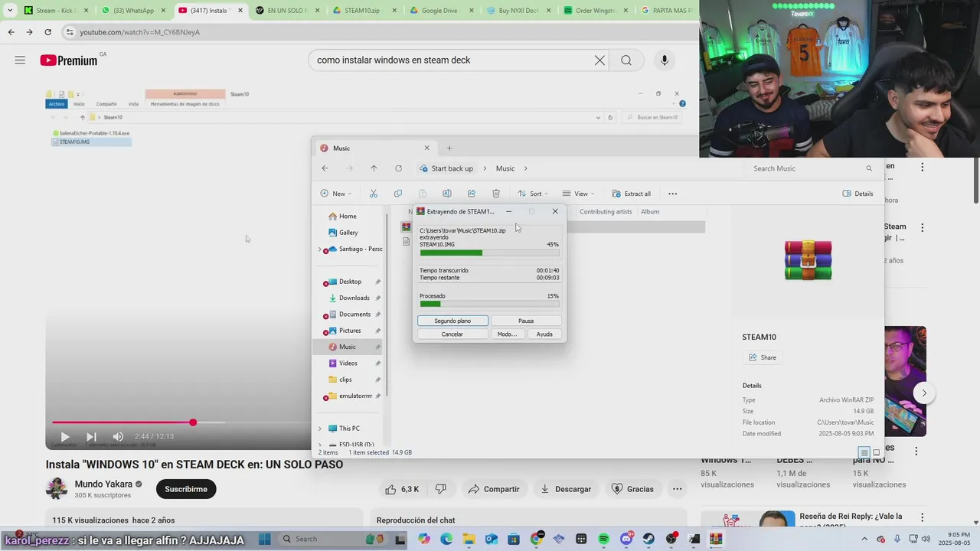Open the View dropdown in Explorer
This screenshot has height=551, width=980.
pyautogui.click(x=578, y=194)
